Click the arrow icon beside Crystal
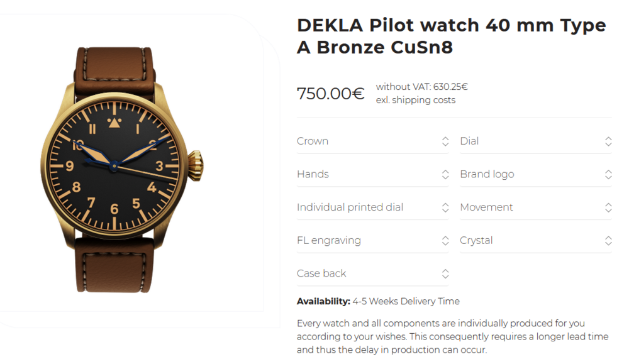The width and height of the screenshot is (629, 364). (608, 241)
